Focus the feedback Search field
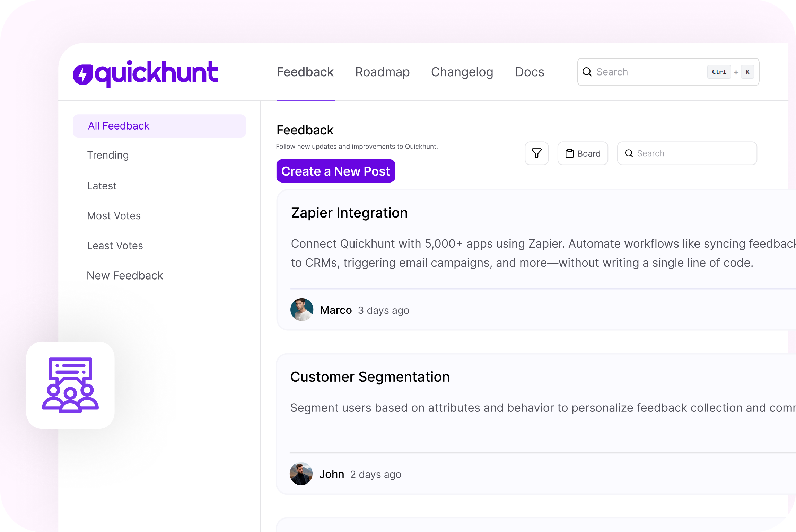796x532 pixels. [x=687, y=153]
